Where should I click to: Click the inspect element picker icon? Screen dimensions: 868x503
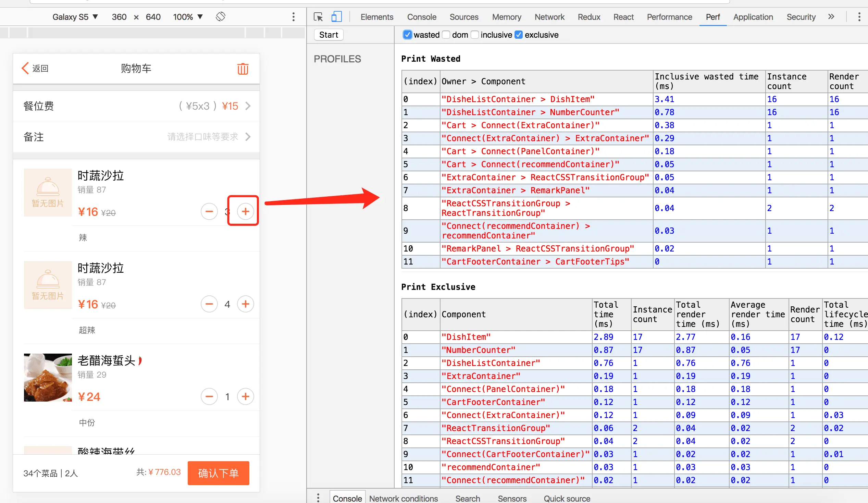click(x=318, y=17)
